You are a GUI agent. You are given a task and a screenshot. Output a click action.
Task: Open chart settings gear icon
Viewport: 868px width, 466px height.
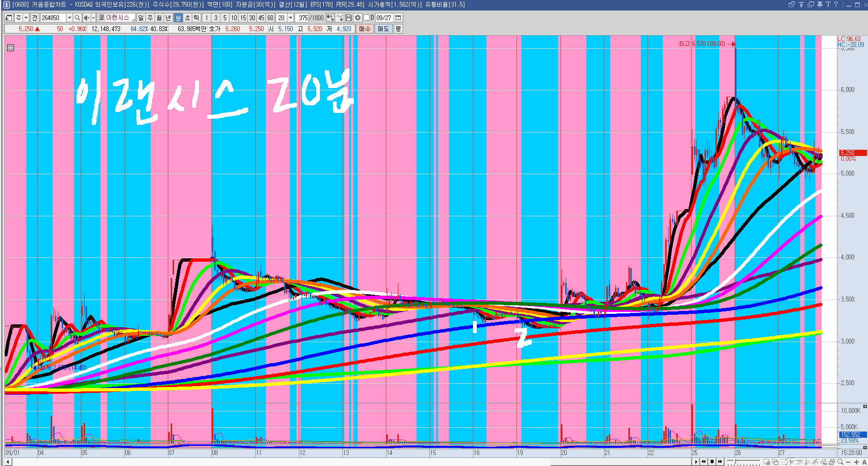coord(357,18)
